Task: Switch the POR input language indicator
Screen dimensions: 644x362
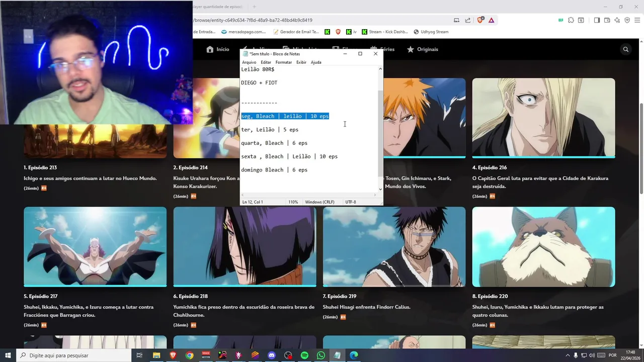Action: (x=613, y=355)
